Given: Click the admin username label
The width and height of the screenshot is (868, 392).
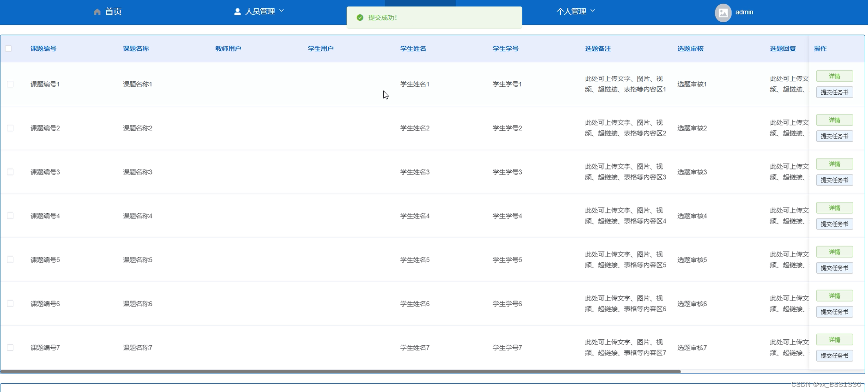Looking at the screenshot, I should tap(744, 12).
